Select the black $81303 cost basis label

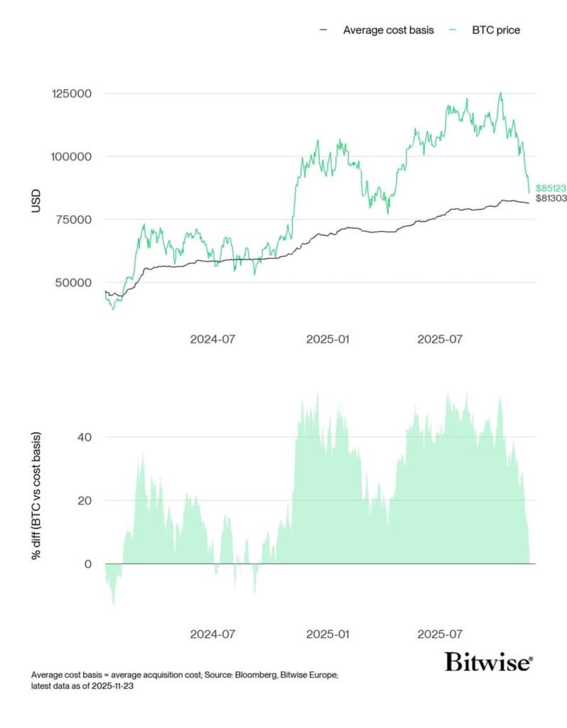pyautogui.click(x=551, y=200)
